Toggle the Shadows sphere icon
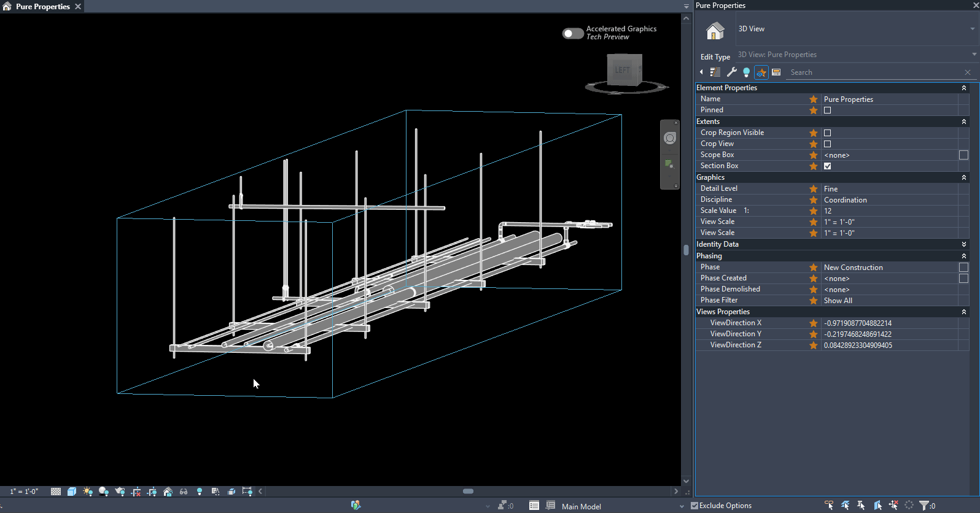The image size is (980, 513). (104, 492)
